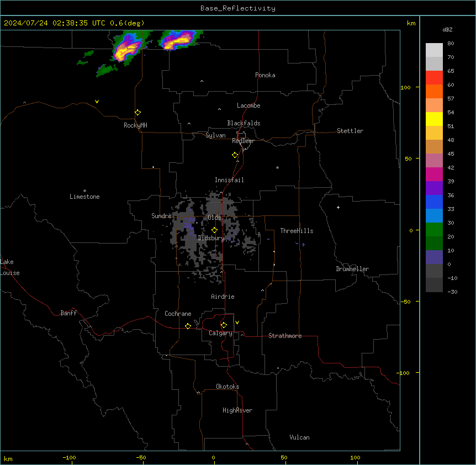Click the Innisfail city label
The height and width of the screenshot is (465, 476).
tap(229, 180)
